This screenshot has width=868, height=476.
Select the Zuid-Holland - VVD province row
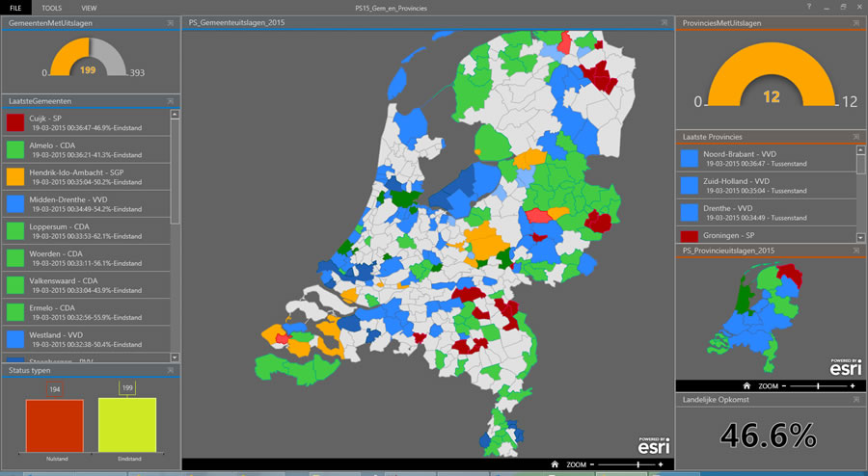click(x=766, y=186)
